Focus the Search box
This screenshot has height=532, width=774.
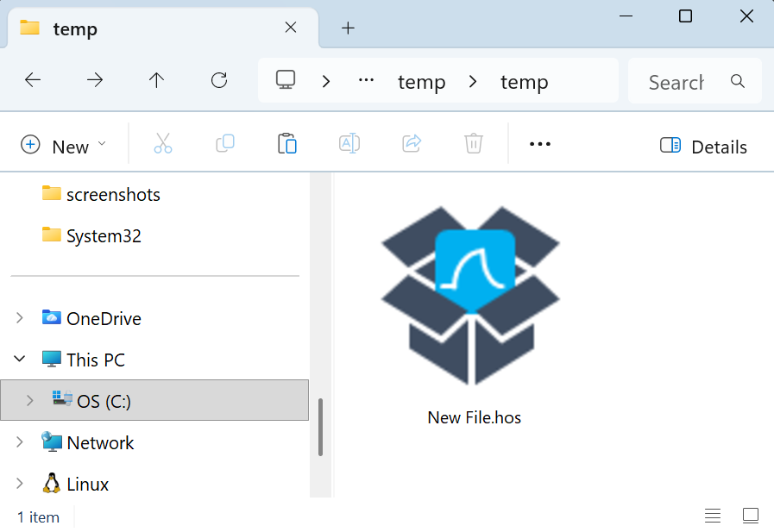point(695,81)
